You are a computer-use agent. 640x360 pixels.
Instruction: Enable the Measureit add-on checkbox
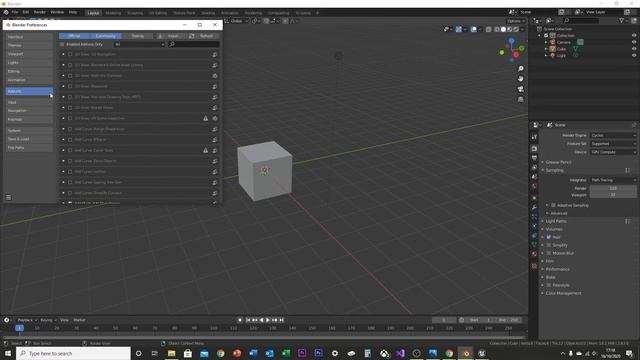tap(70, 86)
